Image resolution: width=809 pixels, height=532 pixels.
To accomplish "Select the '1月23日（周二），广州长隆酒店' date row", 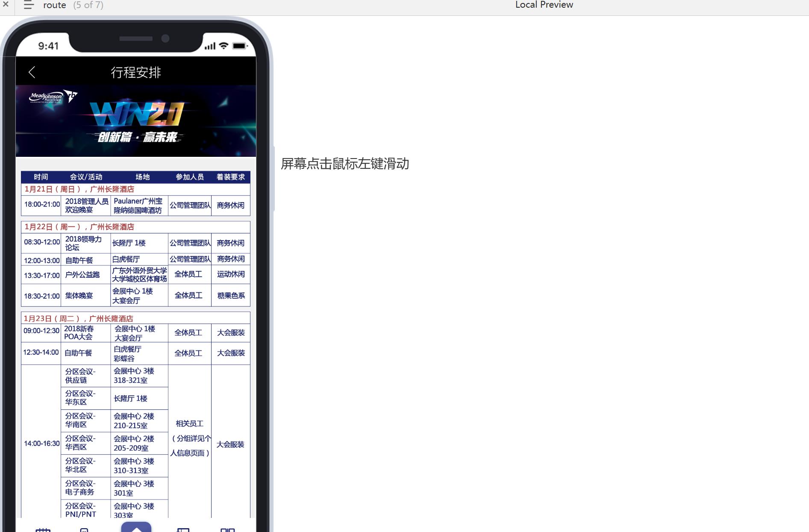I will pos(135,319).
